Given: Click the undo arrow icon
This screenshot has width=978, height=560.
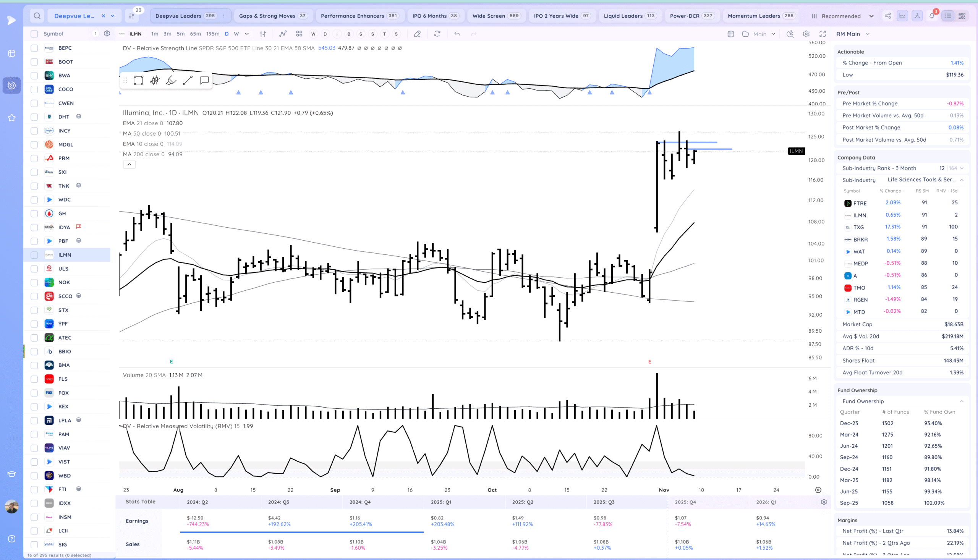Looking at the screenshot, I should [x=457, y=34].
